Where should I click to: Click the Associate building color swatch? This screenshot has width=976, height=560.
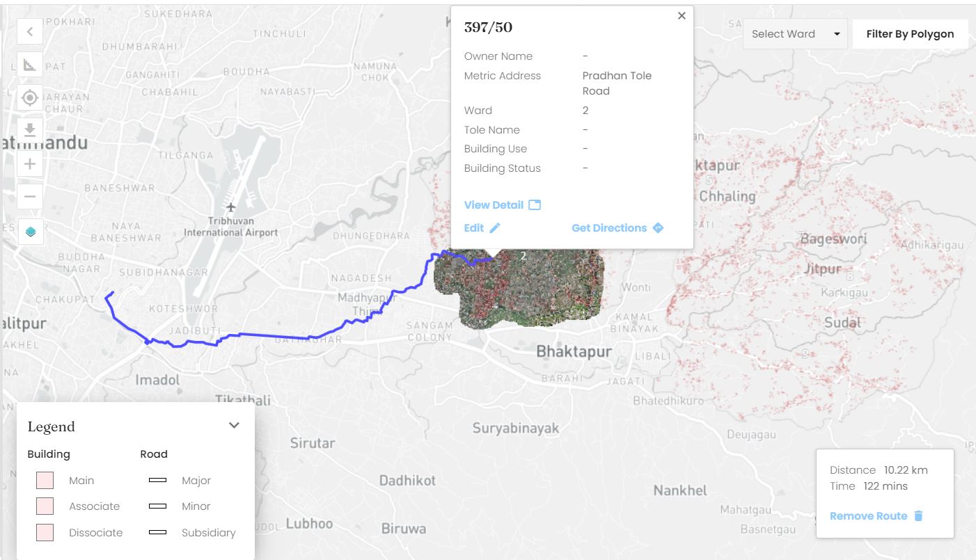(x=45, y=506)
